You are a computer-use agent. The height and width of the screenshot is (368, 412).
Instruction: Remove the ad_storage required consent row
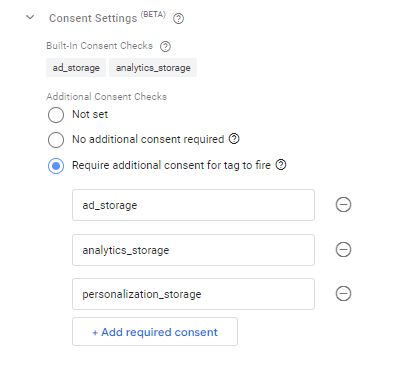pos(343,205)
